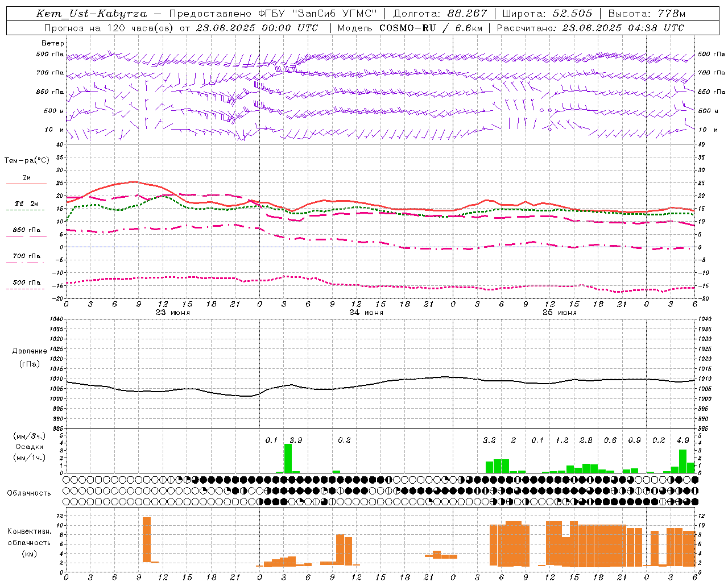The width and height of the screenshot is (728, 582).
Task: Click the latitude value "Широта: 52.505"
Action: (x=547, y=14)
